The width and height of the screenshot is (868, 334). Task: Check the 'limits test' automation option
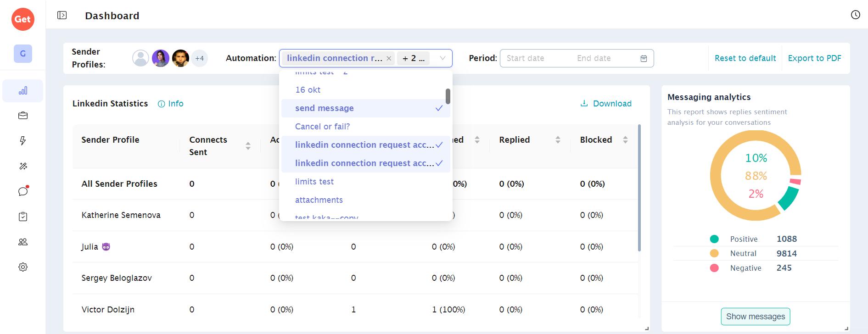[x=314, y=182]
